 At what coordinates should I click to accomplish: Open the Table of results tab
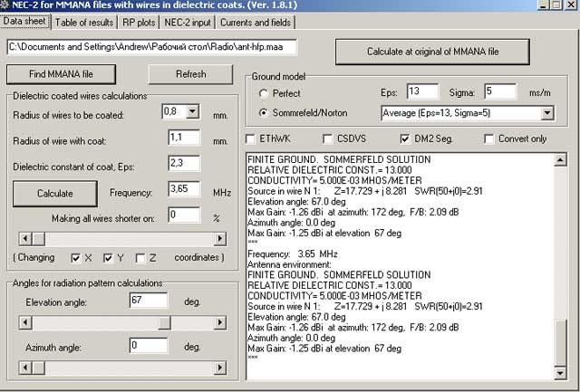[x=84, y=23]
